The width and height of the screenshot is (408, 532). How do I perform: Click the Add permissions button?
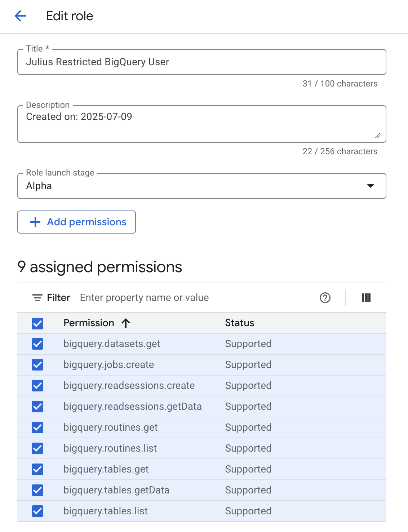tap(76, 222)
